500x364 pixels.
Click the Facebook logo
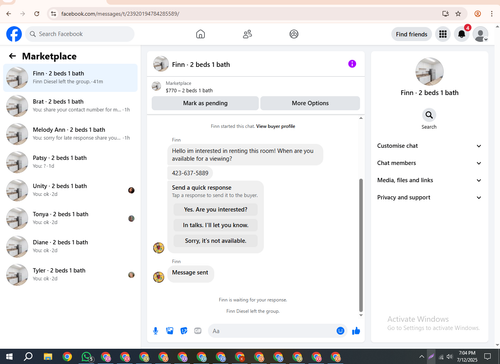(14, 34)
